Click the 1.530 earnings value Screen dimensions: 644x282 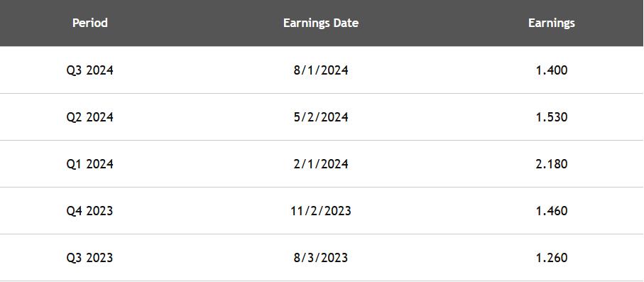(x=552, y=117)
